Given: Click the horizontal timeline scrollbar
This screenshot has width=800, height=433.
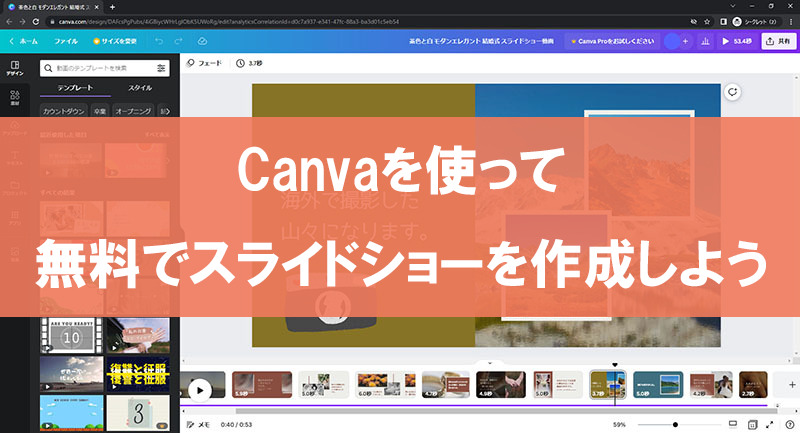Looking at the screenshot, I should point(505,411).
